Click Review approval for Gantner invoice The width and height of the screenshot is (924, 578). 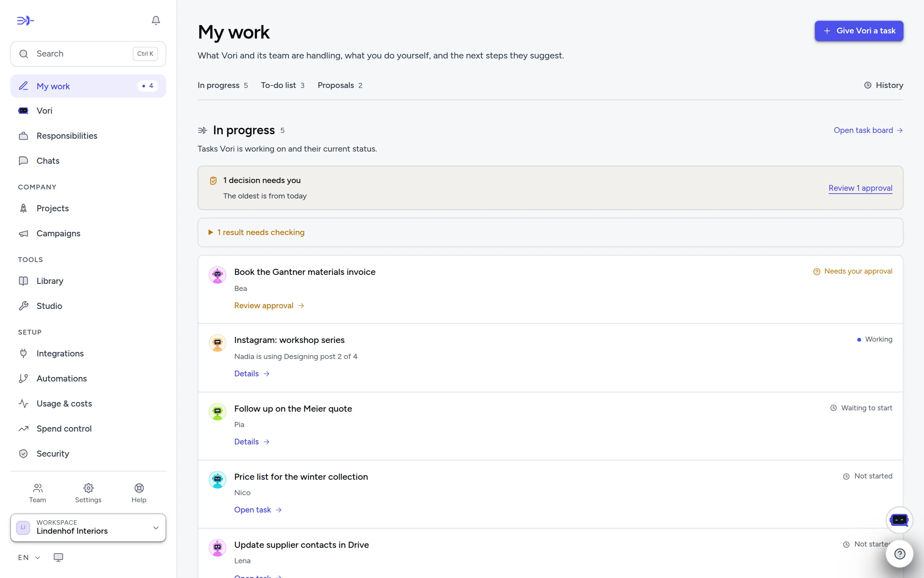click(269, 305)
